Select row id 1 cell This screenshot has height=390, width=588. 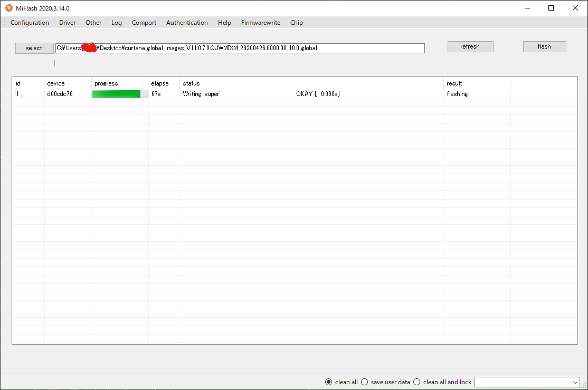coord(18,94)
